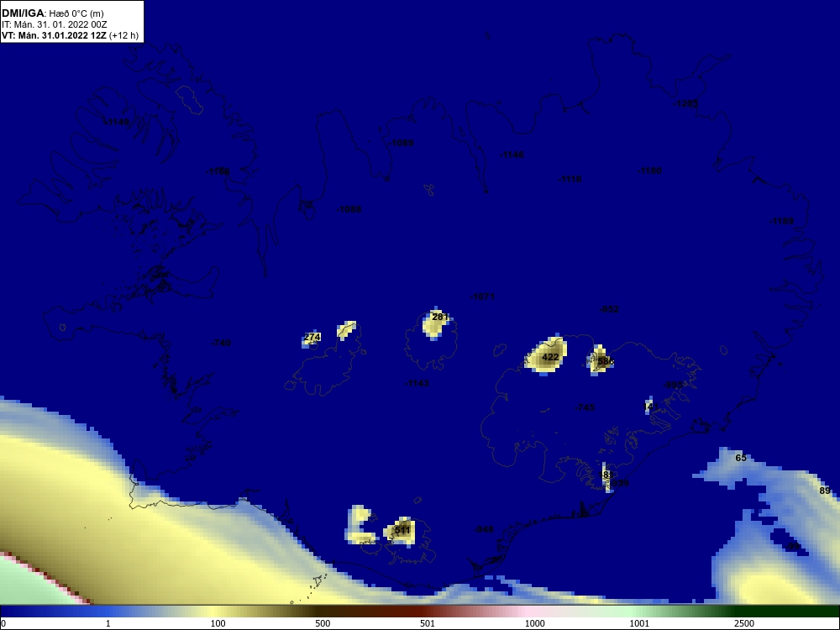840x630 pixels.
Task: Click the map value -948
Action: [x=485, y=529]
